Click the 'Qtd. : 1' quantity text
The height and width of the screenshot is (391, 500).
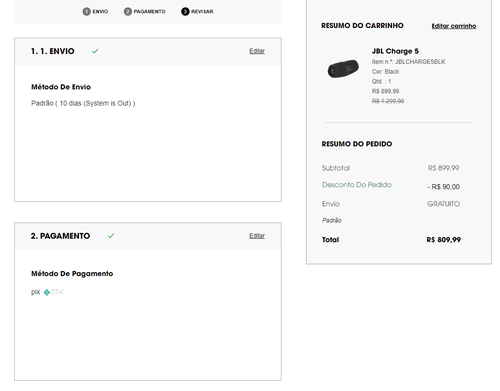[381, 81]
